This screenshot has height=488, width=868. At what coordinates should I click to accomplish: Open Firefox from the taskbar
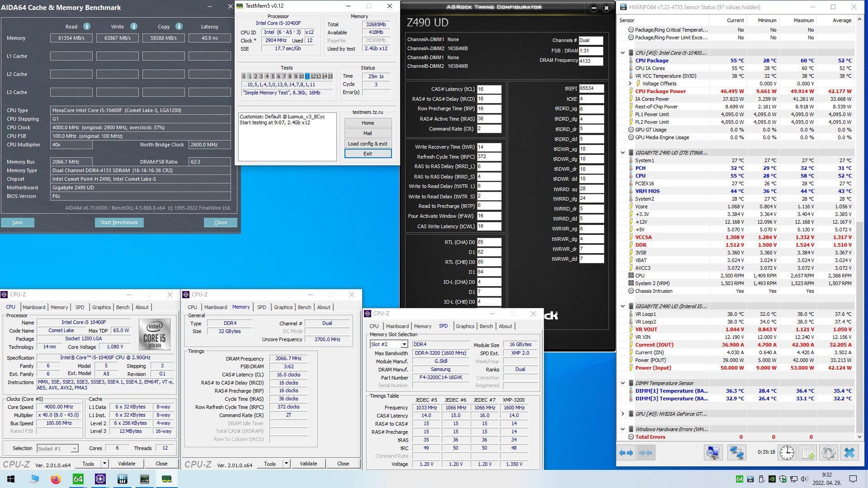(x=56, y=479)
